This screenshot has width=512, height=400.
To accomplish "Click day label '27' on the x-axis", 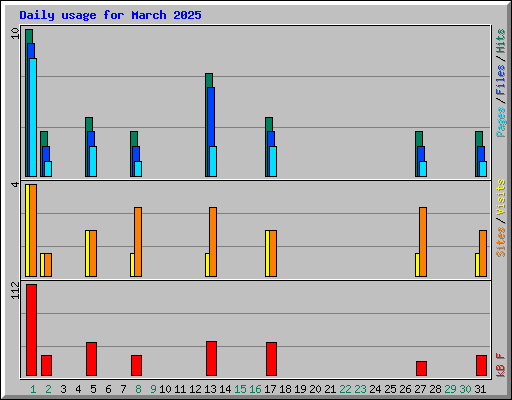I will pos(420,389).
